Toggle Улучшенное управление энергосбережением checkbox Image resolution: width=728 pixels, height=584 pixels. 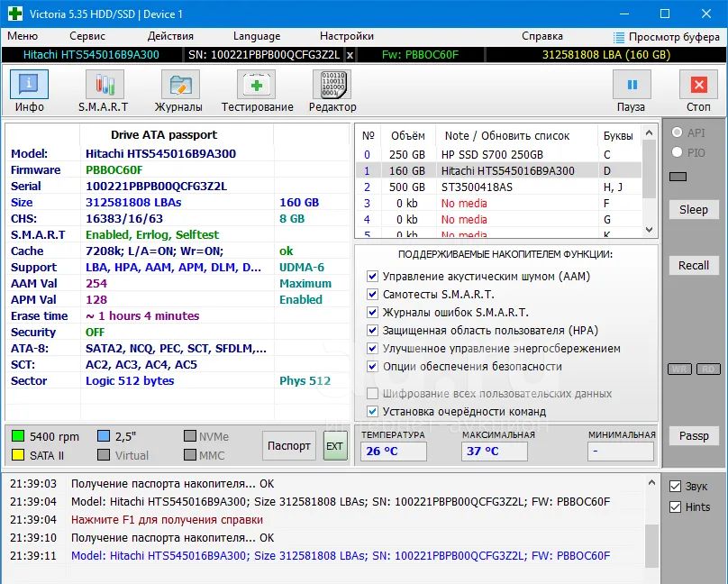(x=372, y=348)
